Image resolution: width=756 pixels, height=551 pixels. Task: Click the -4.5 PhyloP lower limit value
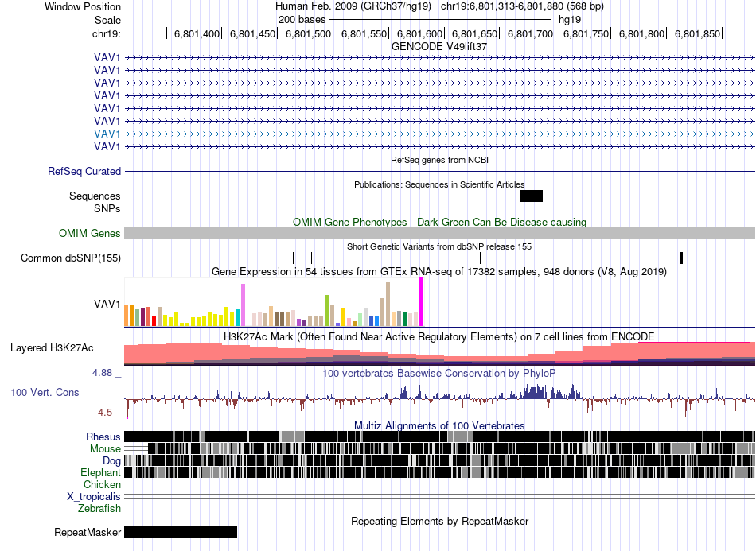103,413
